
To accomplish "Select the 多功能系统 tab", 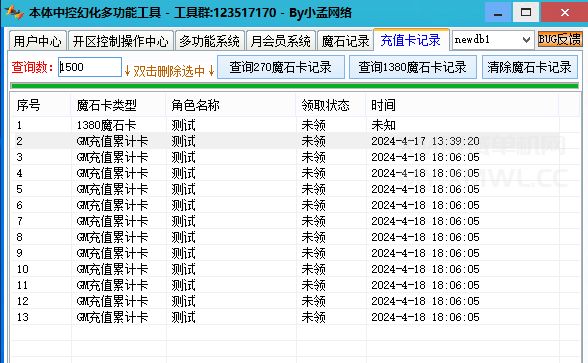I will click(x=209, y=40).
